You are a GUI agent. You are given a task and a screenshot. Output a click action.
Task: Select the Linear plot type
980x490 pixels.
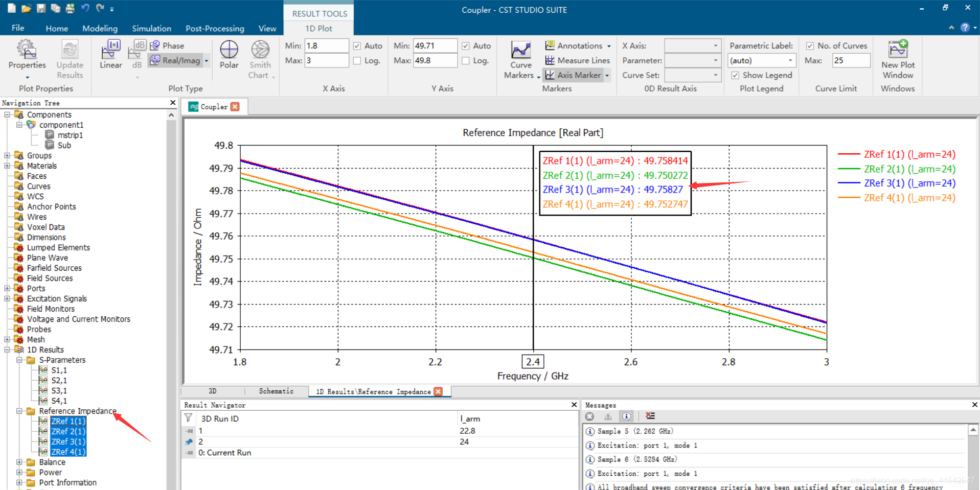point(110,55)
